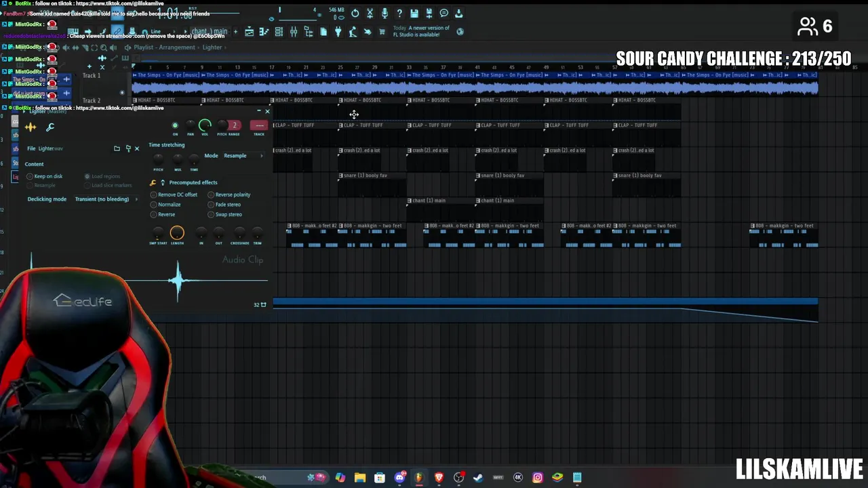Click the globe news icon
The height and width of the screenshot is (488, 868).
pos(460,31)
